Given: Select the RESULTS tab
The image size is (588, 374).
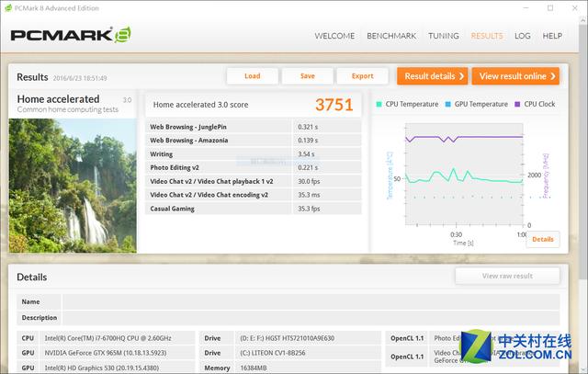Looking at the screenshot, I should 487,36.
